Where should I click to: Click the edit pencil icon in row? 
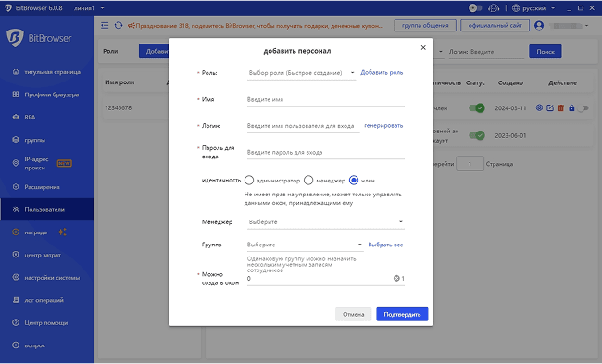550,107
